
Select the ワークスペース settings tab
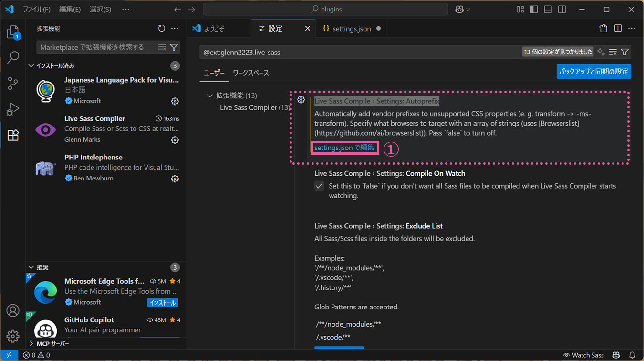click(251, 73)
